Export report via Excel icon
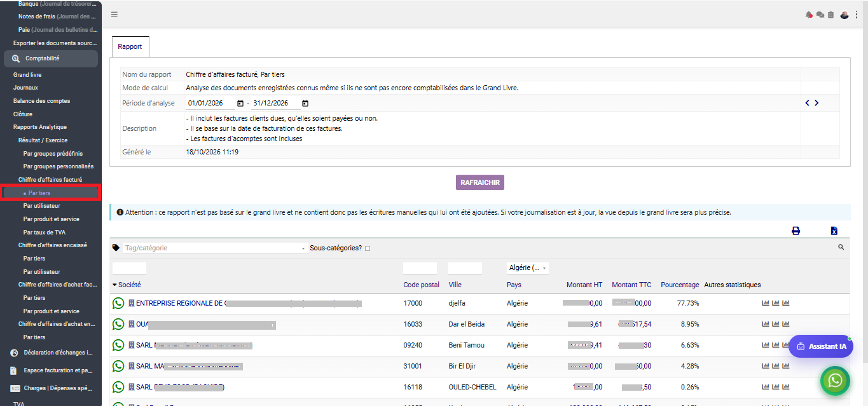The width and height of the screenshot is (868, 406). pos(834,231)
